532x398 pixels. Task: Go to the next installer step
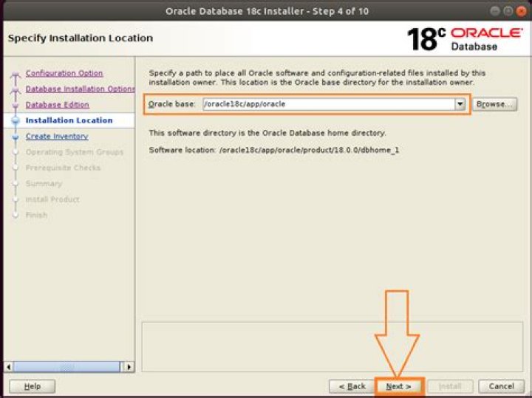[x=399, y=386]
